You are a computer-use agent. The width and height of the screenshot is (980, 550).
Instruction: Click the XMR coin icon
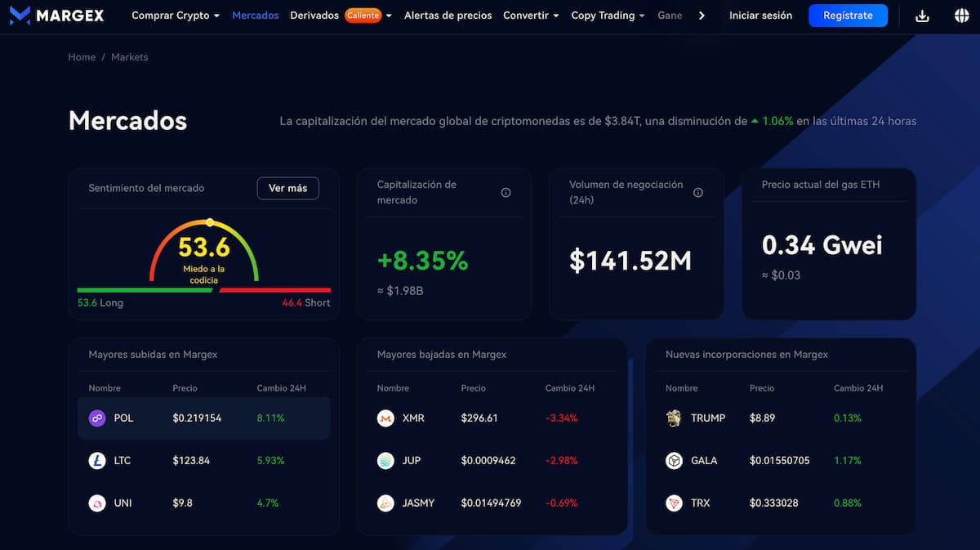click(385, 418)
